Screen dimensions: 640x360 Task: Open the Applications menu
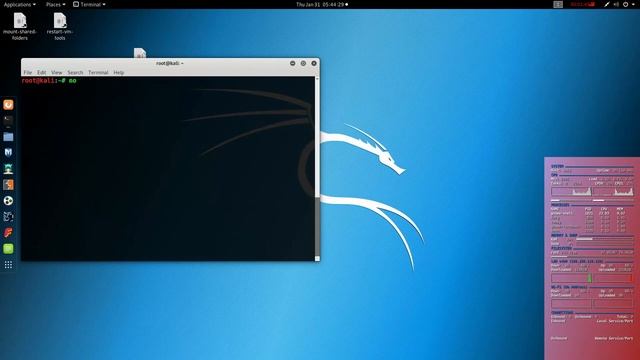(19, 4)
